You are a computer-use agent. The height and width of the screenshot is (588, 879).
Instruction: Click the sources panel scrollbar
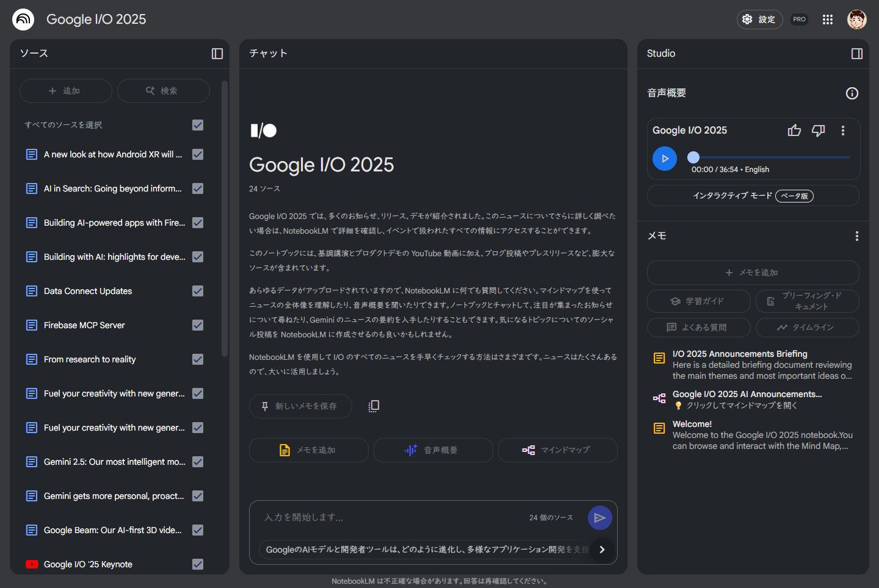(224, 218)
